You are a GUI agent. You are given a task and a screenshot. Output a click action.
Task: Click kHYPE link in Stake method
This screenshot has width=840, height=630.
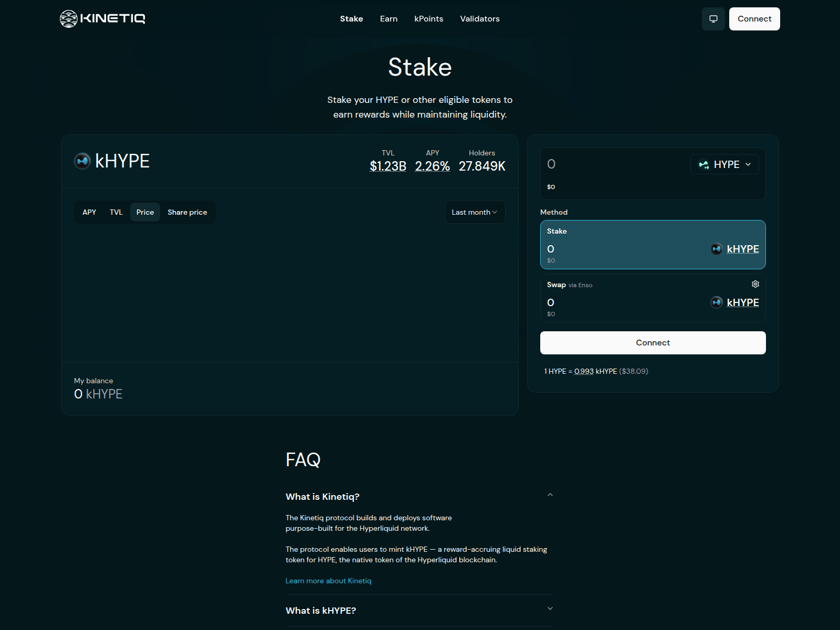click(743, 249)
